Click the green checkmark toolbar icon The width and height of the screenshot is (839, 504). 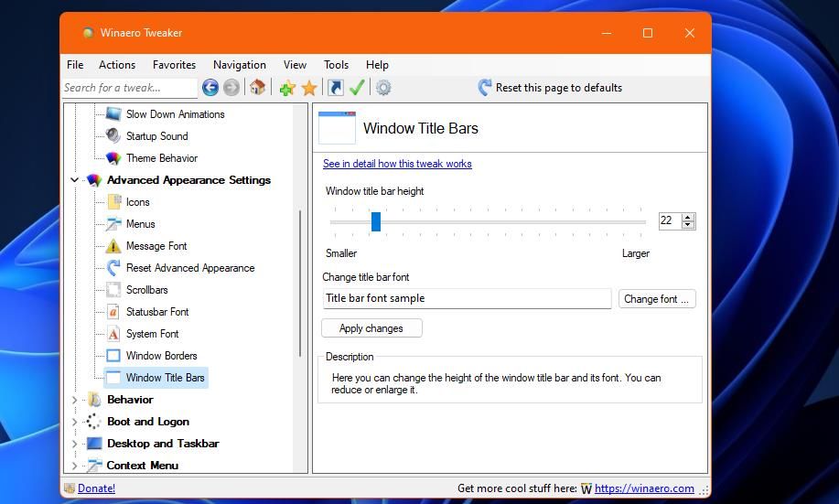[357, 87]
